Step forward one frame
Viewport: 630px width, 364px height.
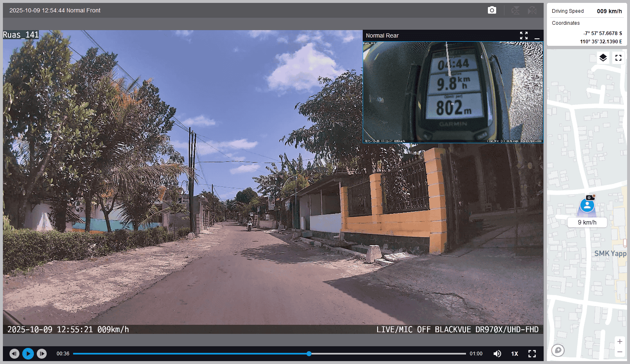click(x=42, y=354)
